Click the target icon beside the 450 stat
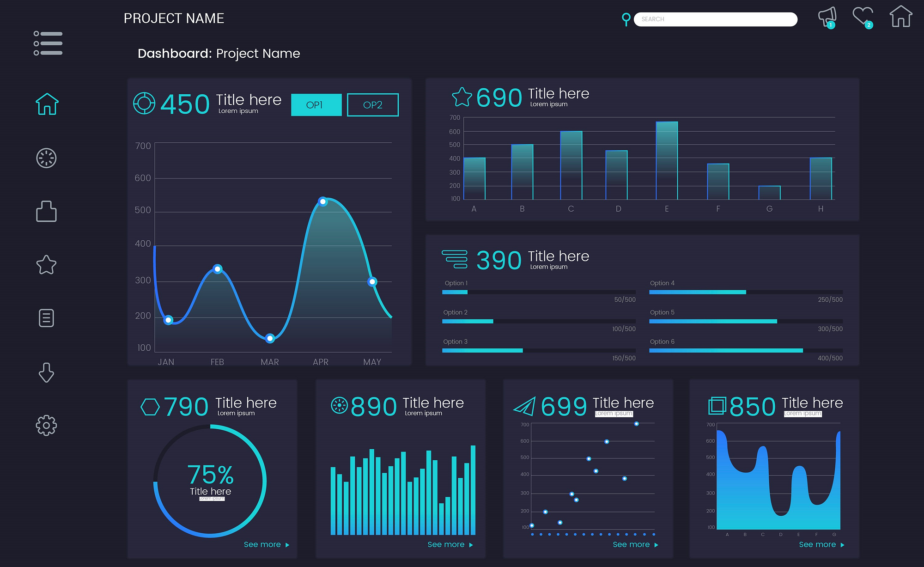This screenshot has height=567, width=924. click(x=144, y=103)
